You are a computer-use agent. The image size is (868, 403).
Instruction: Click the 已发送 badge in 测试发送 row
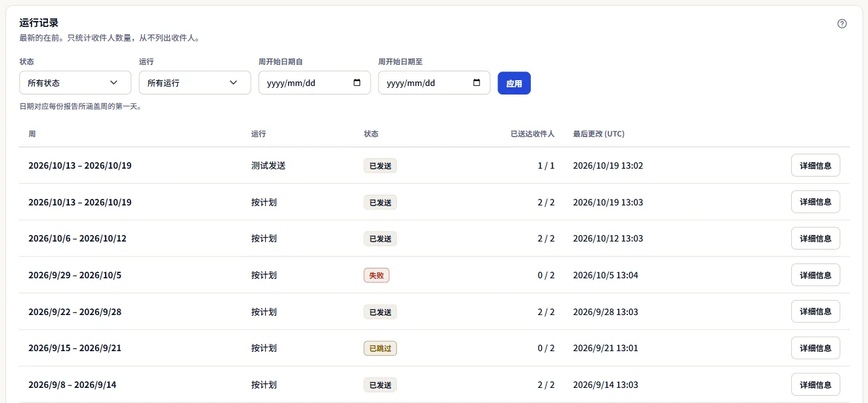[381, 166]
